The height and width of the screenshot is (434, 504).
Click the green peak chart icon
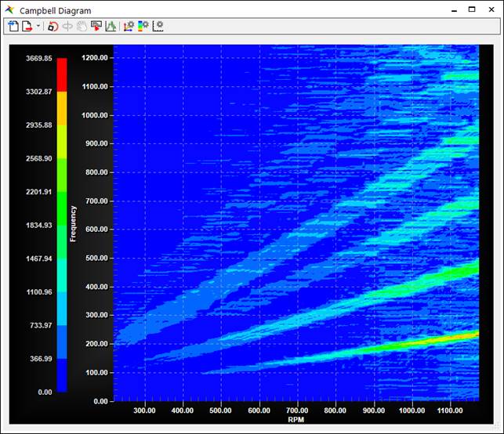[111, 26]
